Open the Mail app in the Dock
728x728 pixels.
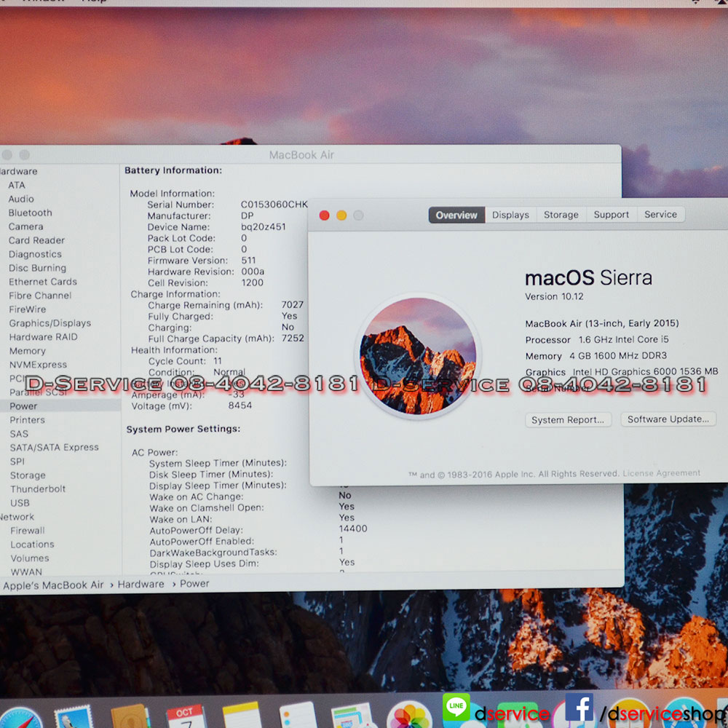click(x=74, y=716)
